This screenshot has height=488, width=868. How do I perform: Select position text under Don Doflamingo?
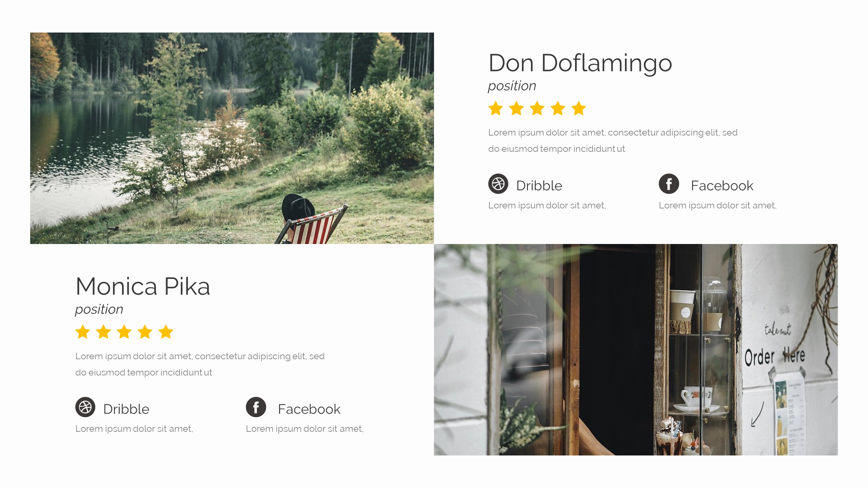(512, 86)
